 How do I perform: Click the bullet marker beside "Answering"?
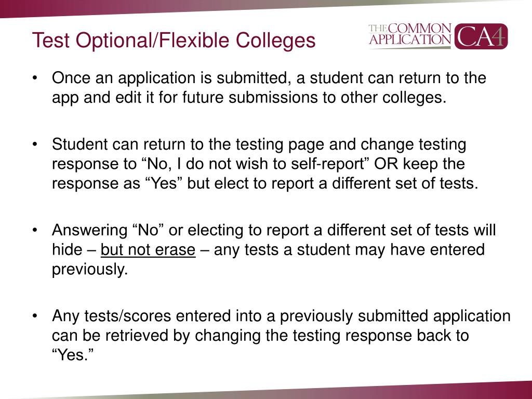click(35, 230)
